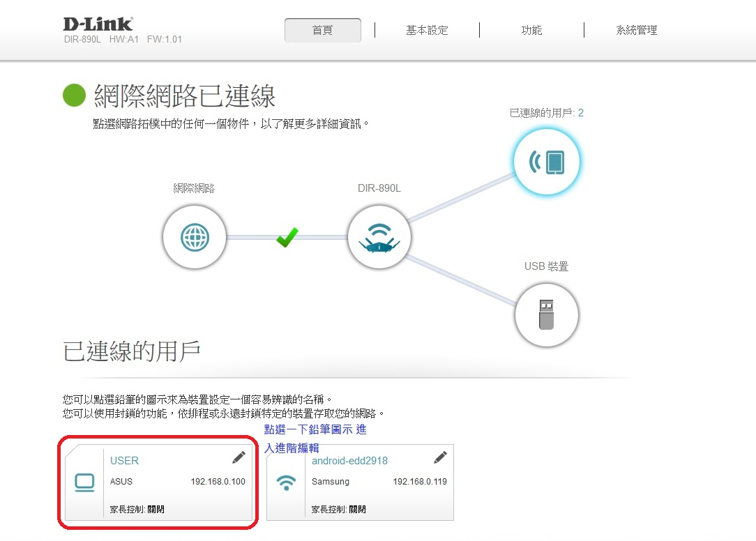This screenshot has height=541, width=756.
Task: Click the Internet globe icon
Action: [x=195, y=238]
